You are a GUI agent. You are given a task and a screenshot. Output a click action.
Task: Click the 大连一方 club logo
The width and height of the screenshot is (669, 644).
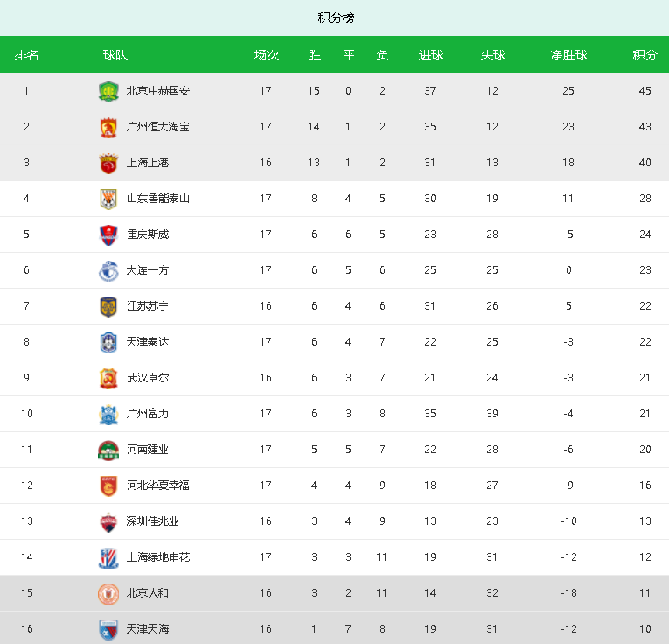(108, 270)
